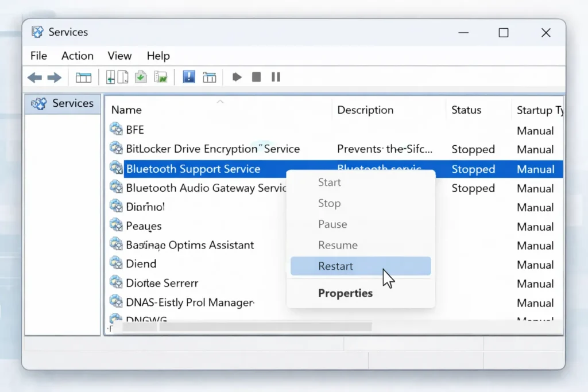Click the back navigation arrow in toolbar
This screenshot has width=588, height=392.
click(34, 76)
